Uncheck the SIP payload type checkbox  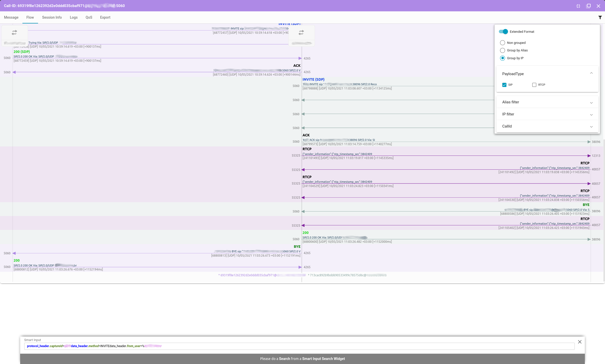[x=504, y=85]
